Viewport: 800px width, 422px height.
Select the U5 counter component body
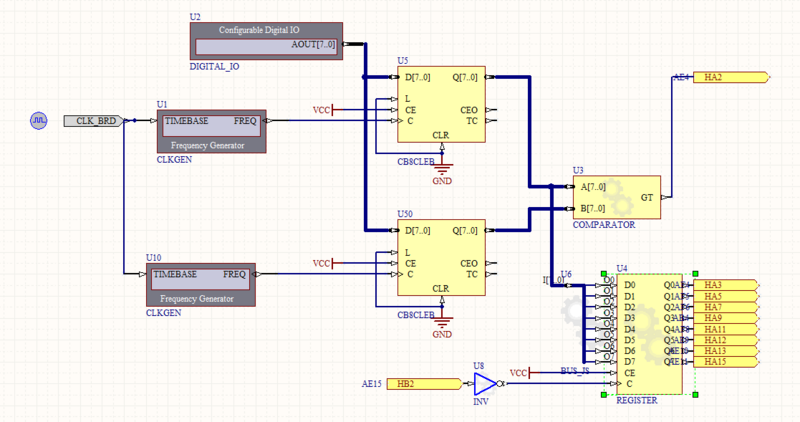(x=440, y=105)
